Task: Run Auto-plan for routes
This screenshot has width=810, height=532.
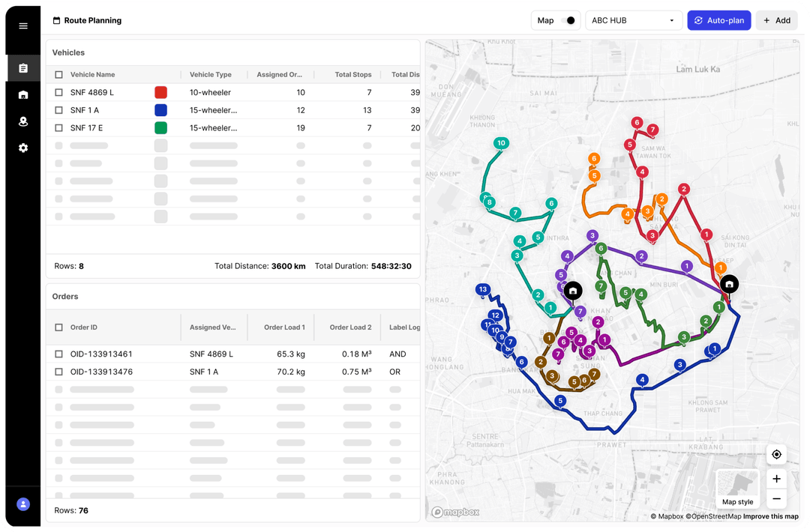Action: click(718, 20)
